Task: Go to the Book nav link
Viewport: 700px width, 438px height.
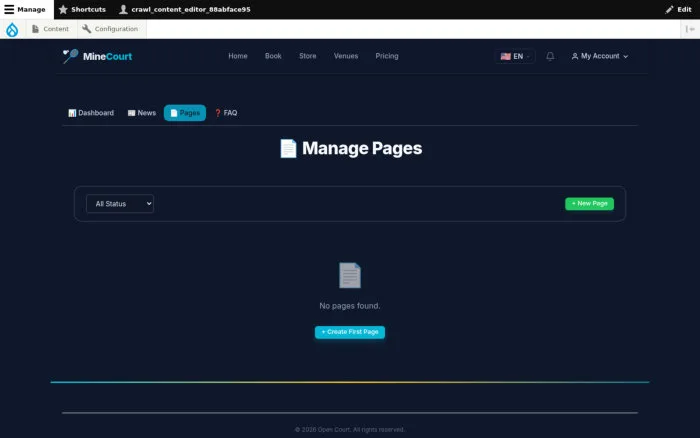Action: point(273,56)
